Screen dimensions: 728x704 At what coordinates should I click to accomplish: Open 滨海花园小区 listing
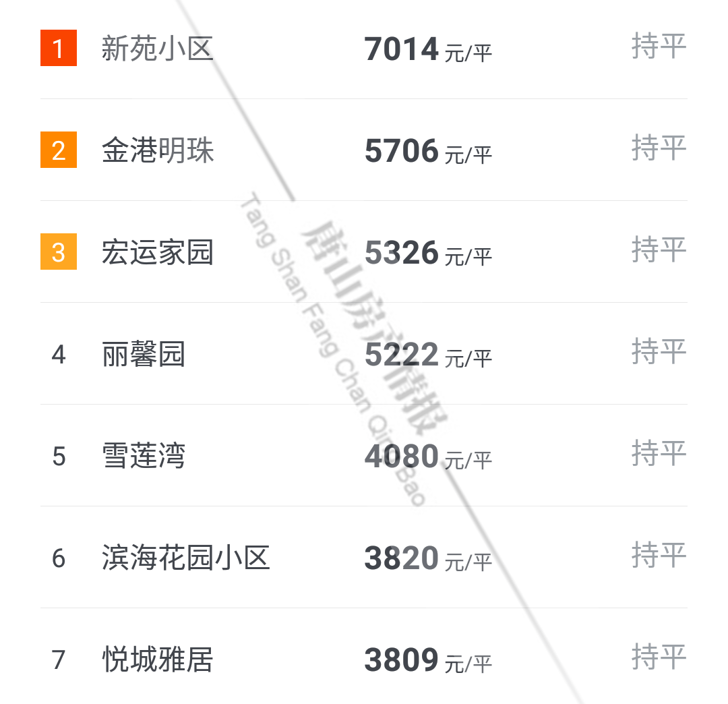pyautogui.click(x=186, y=557)
